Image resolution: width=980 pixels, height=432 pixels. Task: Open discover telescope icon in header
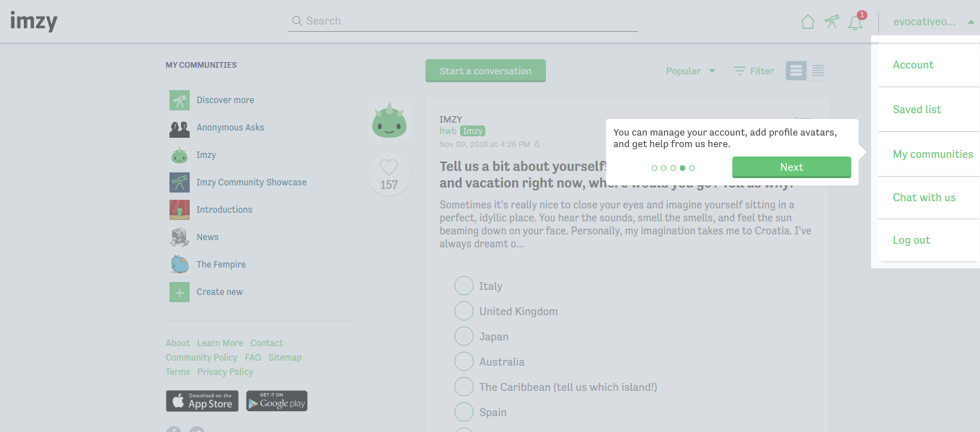click(831, 22)
